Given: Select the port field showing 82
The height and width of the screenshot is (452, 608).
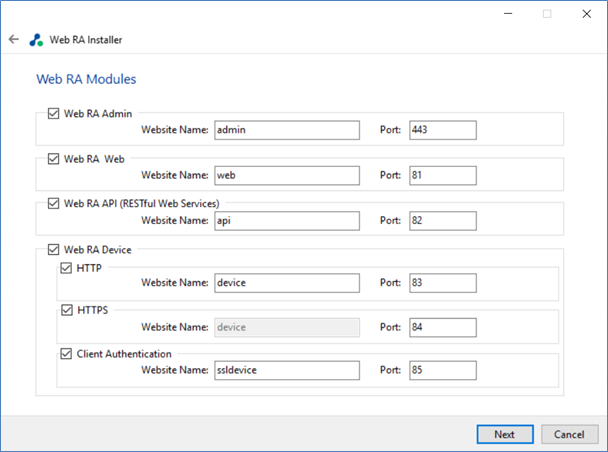Looking at the screenshot, I should (x=443, y=221).
